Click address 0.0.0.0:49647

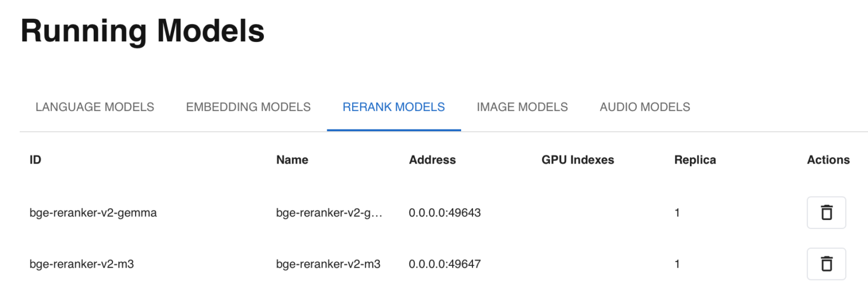445,264
